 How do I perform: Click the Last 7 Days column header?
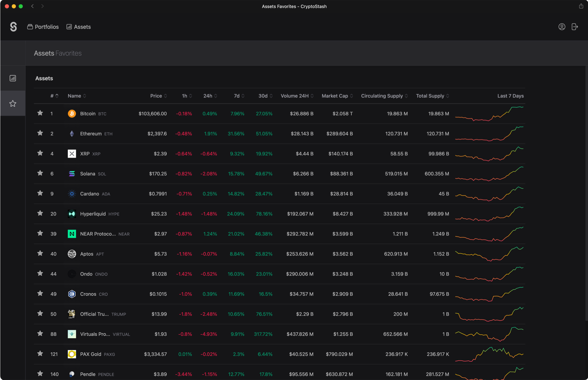(510, 96)
